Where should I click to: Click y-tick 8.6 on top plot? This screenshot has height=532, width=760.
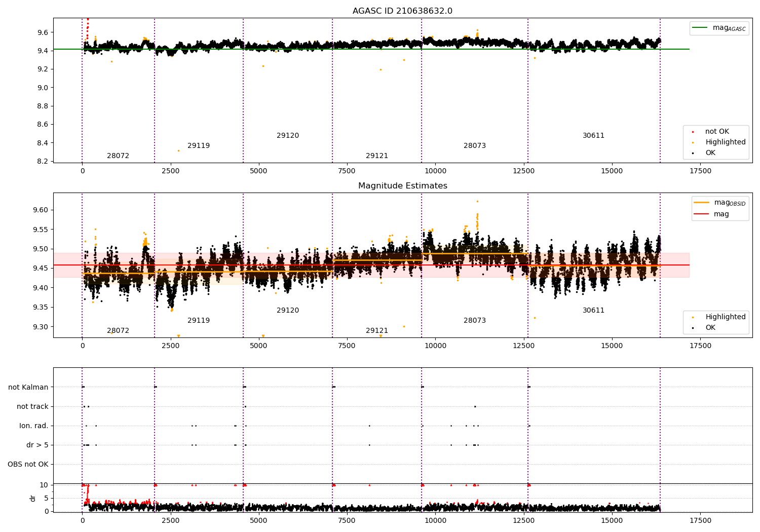point(43,125)
